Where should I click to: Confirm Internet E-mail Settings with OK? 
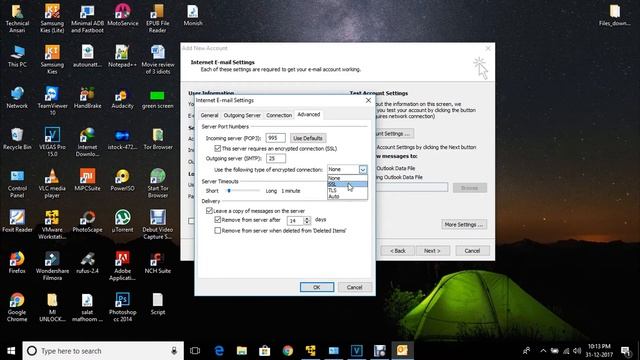click(317, 287)
